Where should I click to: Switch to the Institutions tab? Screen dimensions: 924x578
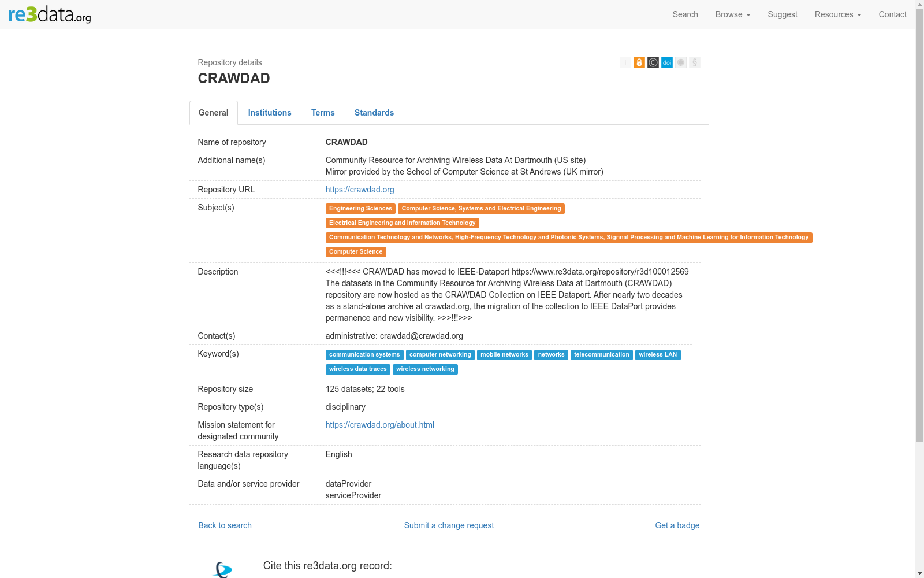270,113
